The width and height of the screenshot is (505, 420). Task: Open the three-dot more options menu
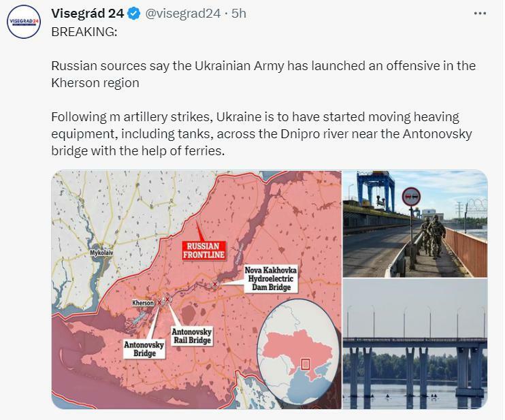click(x=480, y=14)
